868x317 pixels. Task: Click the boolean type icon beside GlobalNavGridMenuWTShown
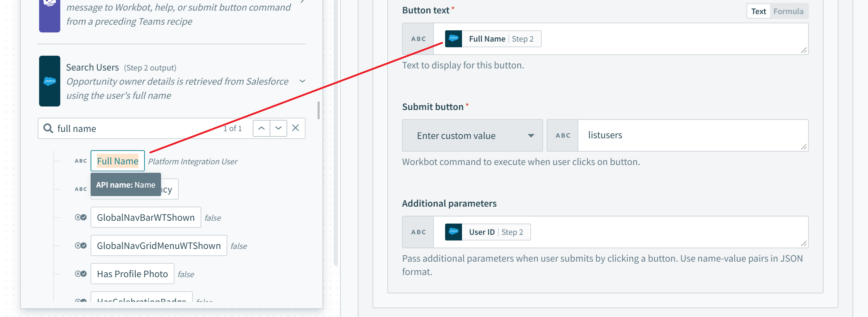click(x=81, y=246)
